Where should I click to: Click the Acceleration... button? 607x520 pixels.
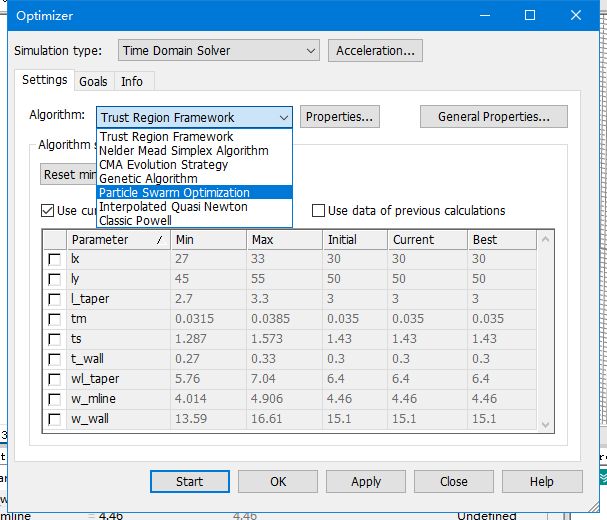[375, 51]
